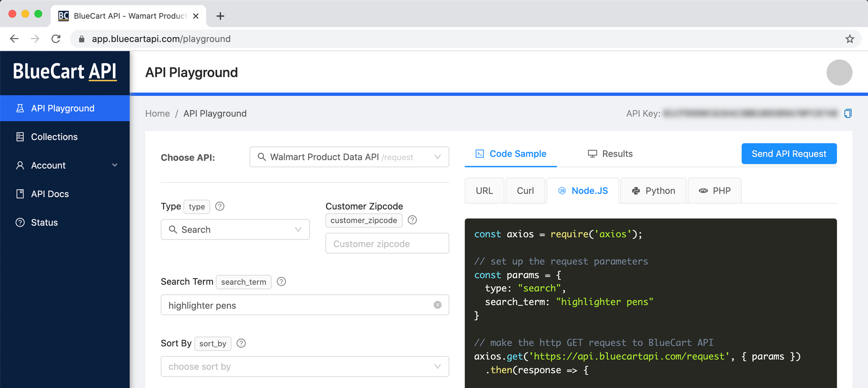
Task: Click the Send API Request button
Action: click(x=788, y=154)
